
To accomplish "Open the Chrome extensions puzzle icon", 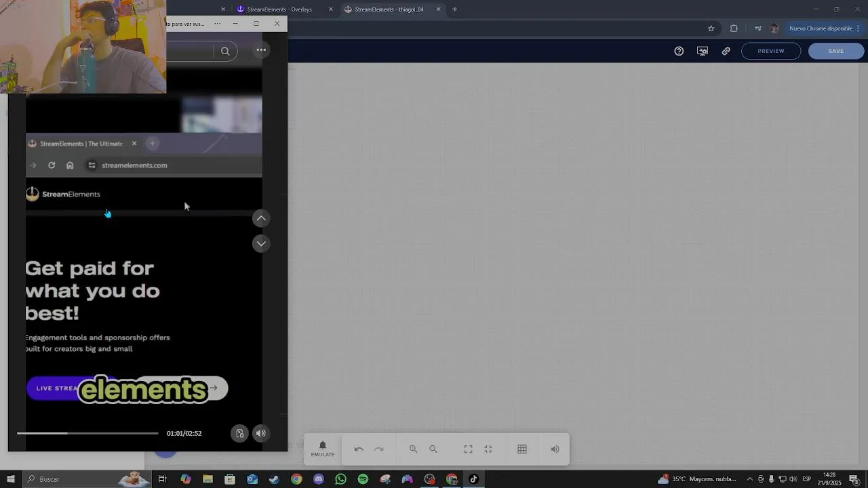I will click(x=734, y=28).
